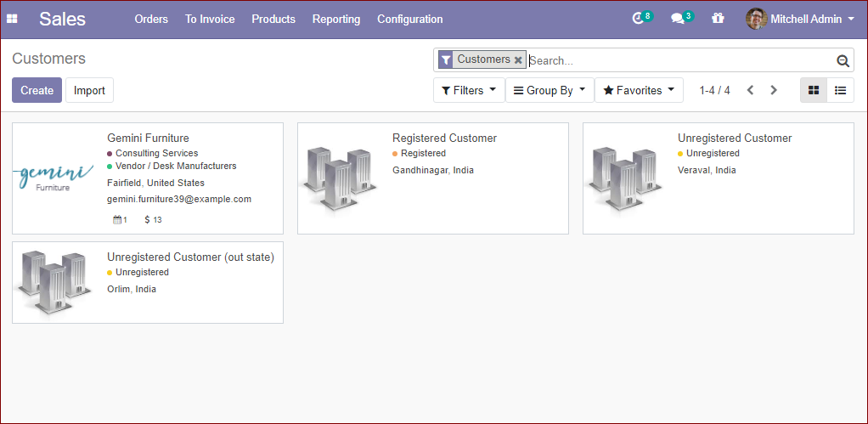
Task: Open the Orders menu
Action: [x=151, y=20]
